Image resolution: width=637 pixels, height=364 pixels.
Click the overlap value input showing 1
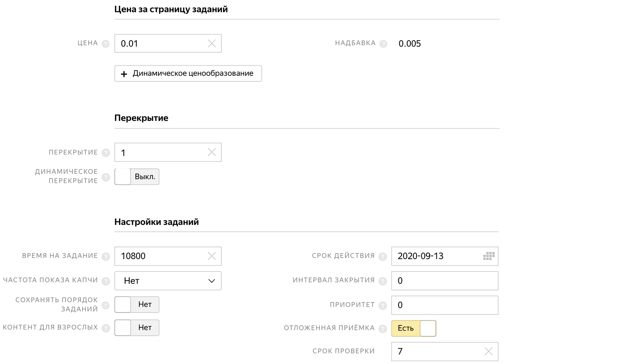coord(161,152)
